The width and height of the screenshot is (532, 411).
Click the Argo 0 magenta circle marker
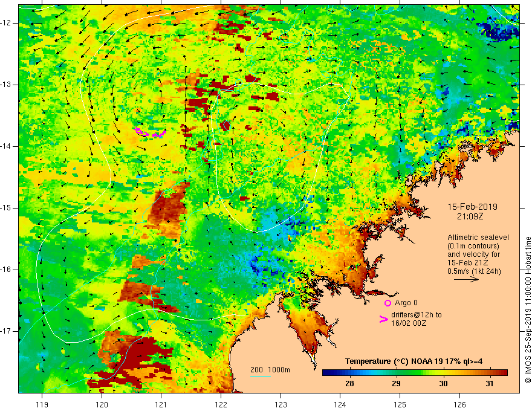388,303
